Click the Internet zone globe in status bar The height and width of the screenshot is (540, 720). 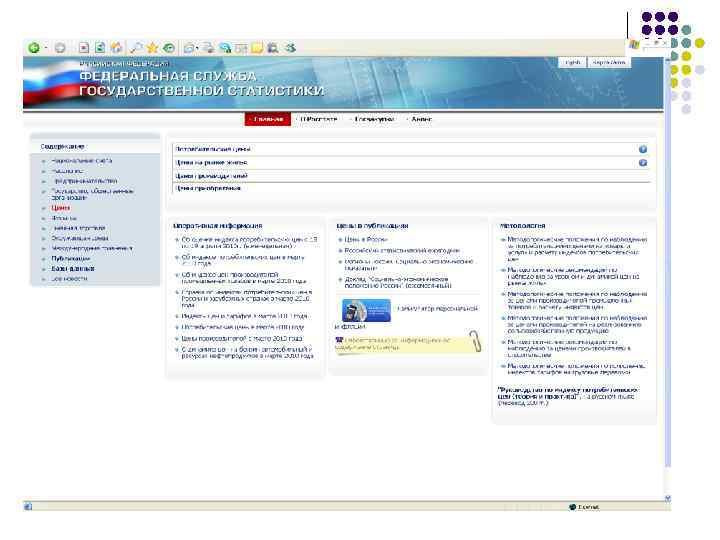tap(572, 507)
